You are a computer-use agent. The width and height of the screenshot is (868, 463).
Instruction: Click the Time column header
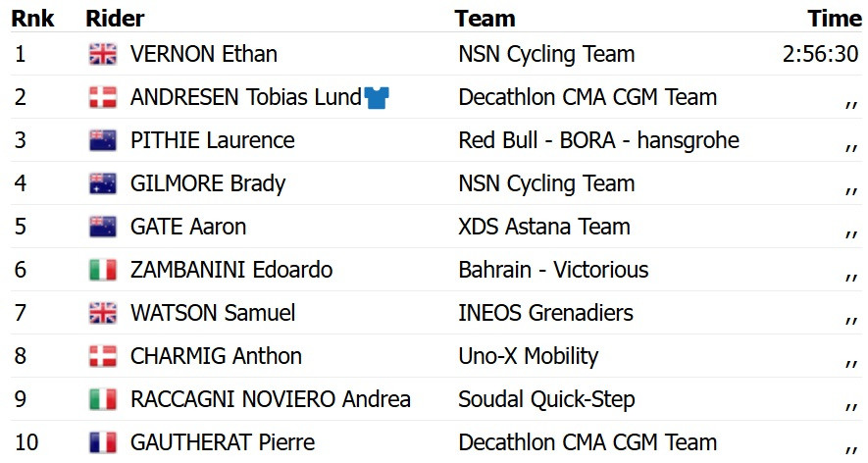click(x=835, y=19)
